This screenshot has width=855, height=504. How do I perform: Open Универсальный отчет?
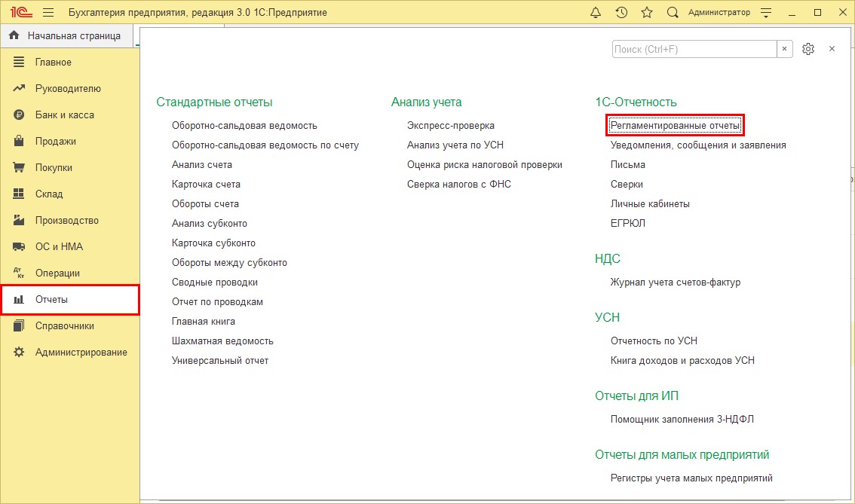coord(220,361)
